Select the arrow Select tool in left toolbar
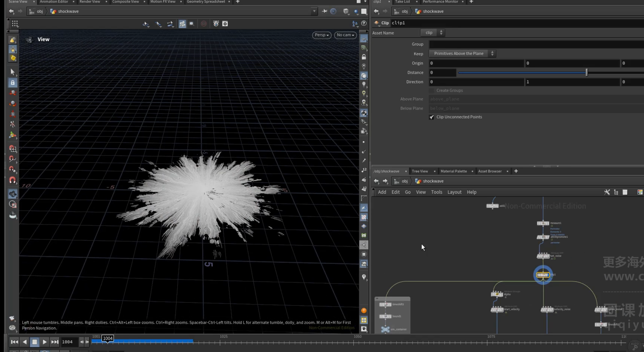The image size is (644, 352). (12, 72)
